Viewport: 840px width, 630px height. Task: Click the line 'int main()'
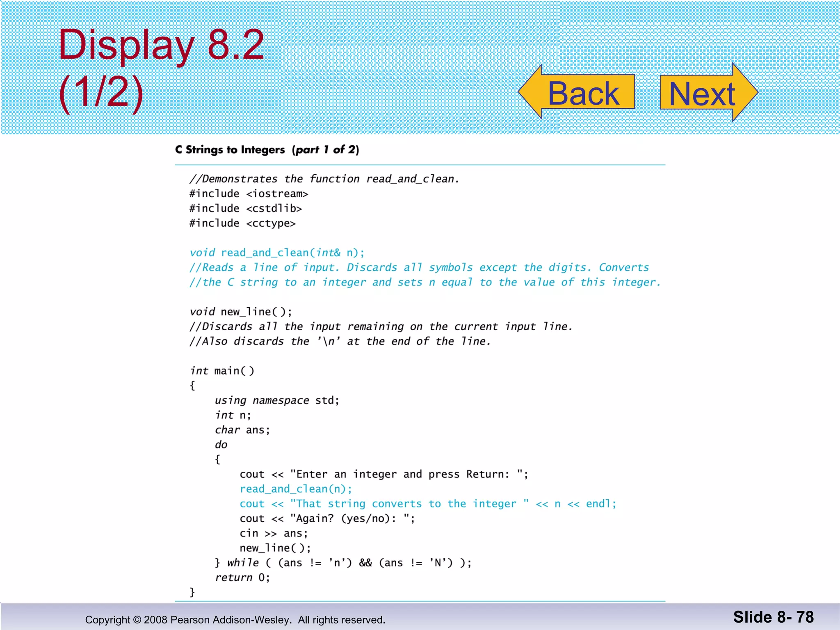222,371
